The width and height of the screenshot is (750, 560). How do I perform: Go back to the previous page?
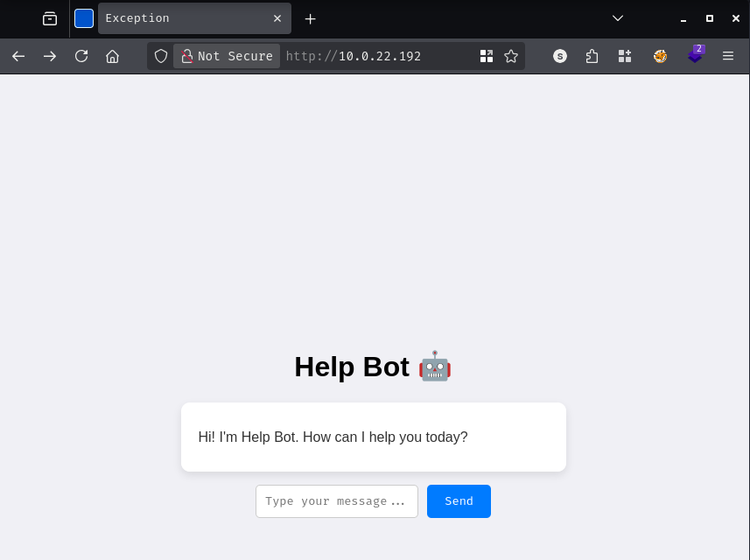pyautogui.click(x=18, y=56)
